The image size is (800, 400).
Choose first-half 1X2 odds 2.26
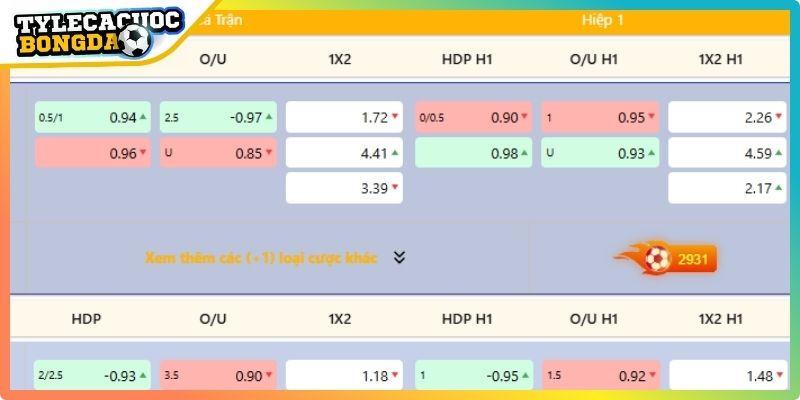pyautogui.click(x=728, y=117)
